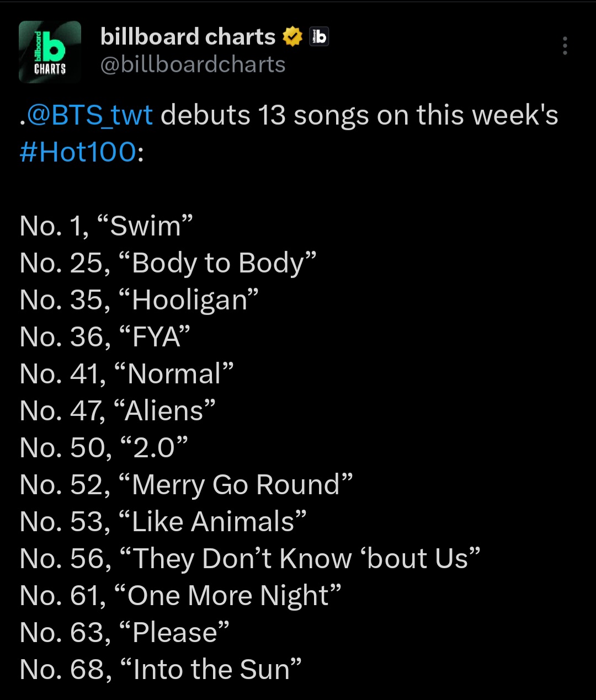596x700 pixels.
Task: Open the #Hot100 hashtag link
Action: [x=78, y=152]
